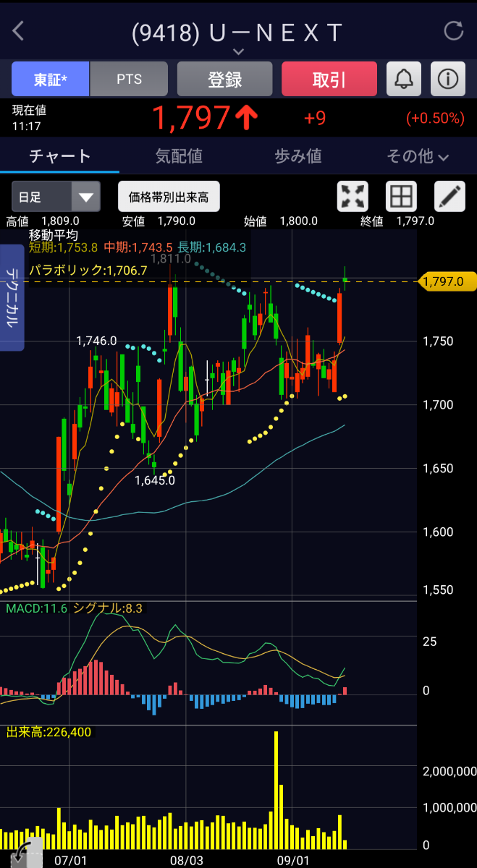Open the price alert bell

pos(405,79)
